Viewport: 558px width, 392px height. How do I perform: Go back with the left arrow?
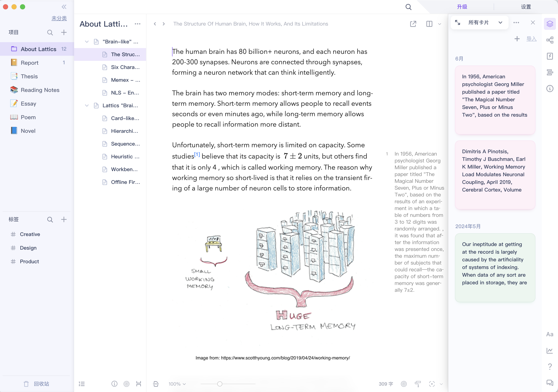coord(155,24)
